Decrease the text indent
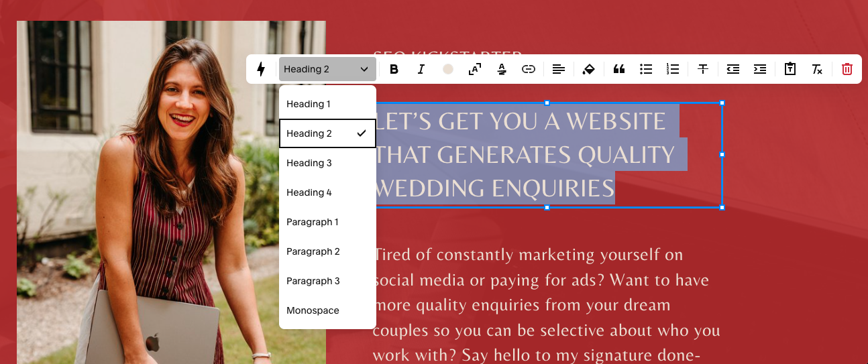The width and height of the screenshot is (868, 364). [733, 69]
